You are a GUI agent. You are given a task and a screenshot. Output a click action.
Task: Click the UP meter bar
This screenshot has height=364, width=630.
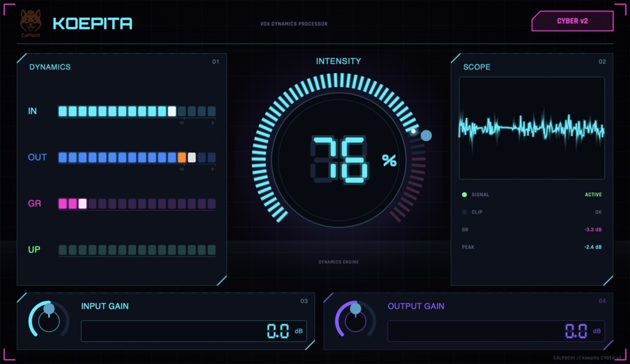click(x=137, y=250)
